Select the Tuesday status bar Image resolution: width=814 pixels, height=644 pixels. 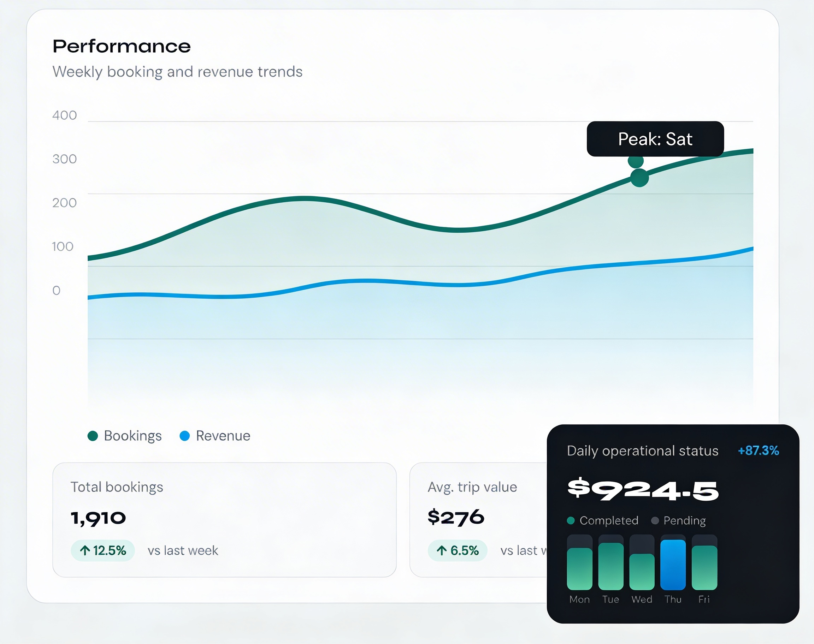(611, 566)
